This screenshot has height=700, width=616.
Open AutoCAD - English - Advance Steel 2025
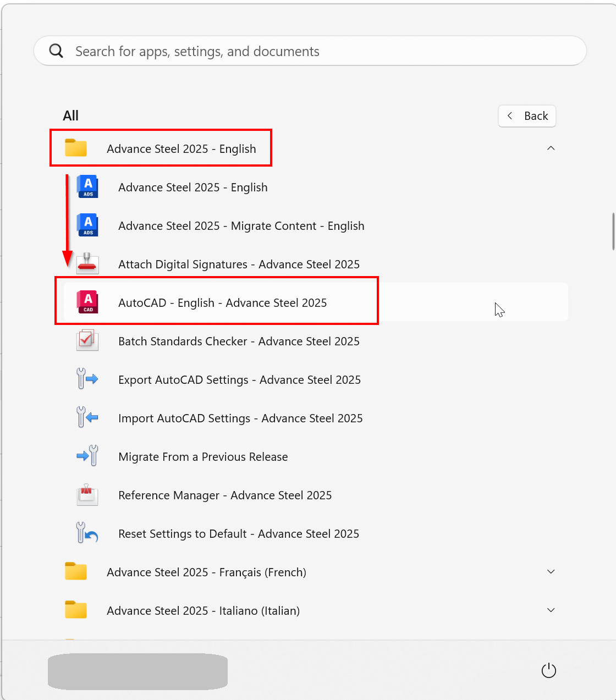click(x=222, y=303)
